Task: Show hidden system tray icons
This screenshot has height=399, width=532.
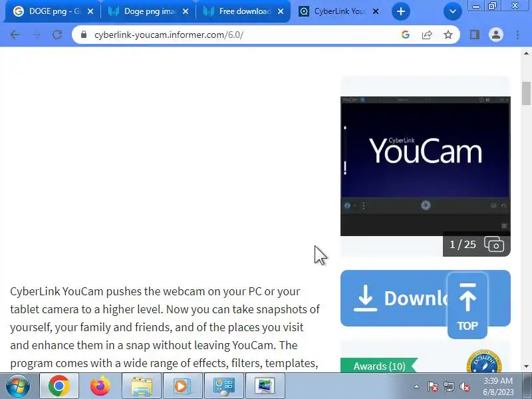Action: [x=417, y=386]
